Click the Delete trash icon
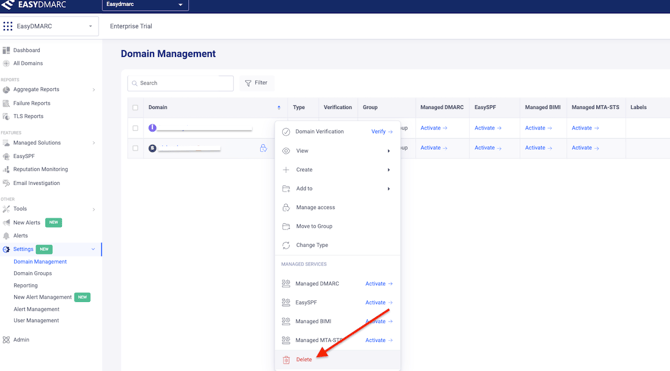 [x=286, y=360]
